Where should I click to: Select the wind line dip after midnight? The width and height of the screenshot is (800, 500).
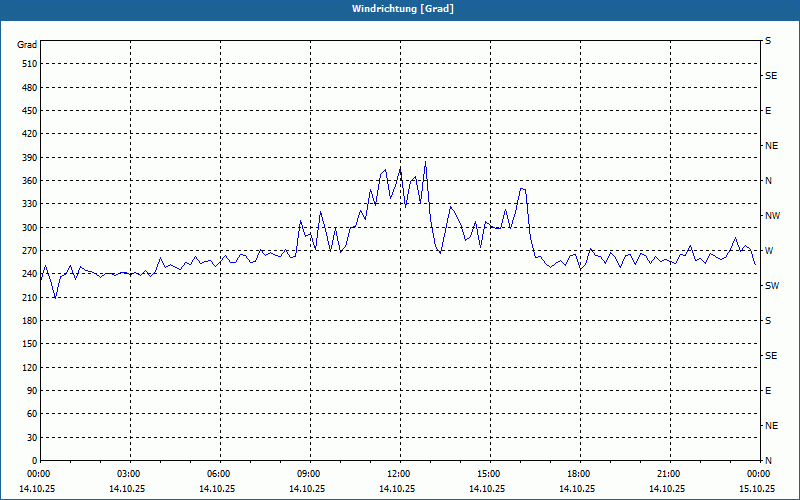(55, 298)
